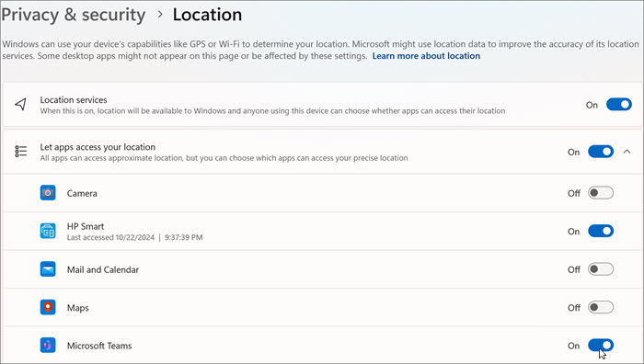Click the Maps row name
This screenshot has width=644, height=364.
(x=78, y=308)
